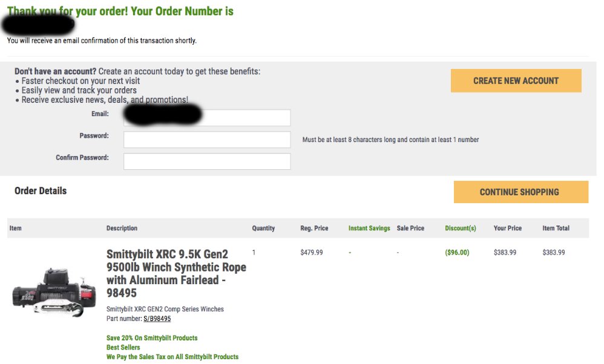The height and width of the screenshot is (364, 604).
Task: Click the Item Total column header
Action: [x=556, y=228]
